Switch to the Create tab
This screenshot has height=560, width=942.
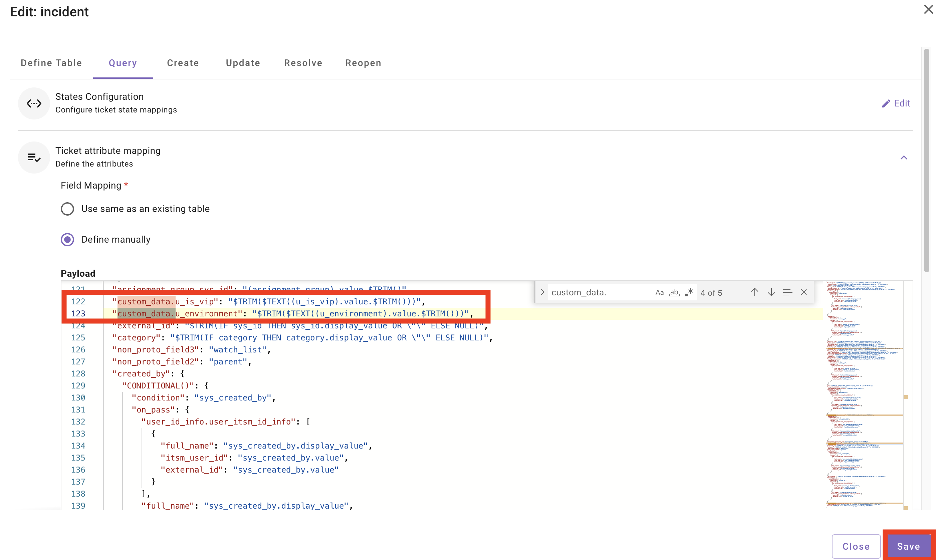coord(183,63)
